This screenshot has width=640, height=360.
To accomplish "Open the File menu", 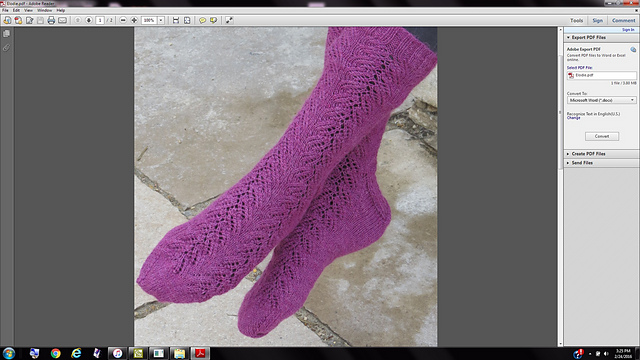I will (5, 10).
